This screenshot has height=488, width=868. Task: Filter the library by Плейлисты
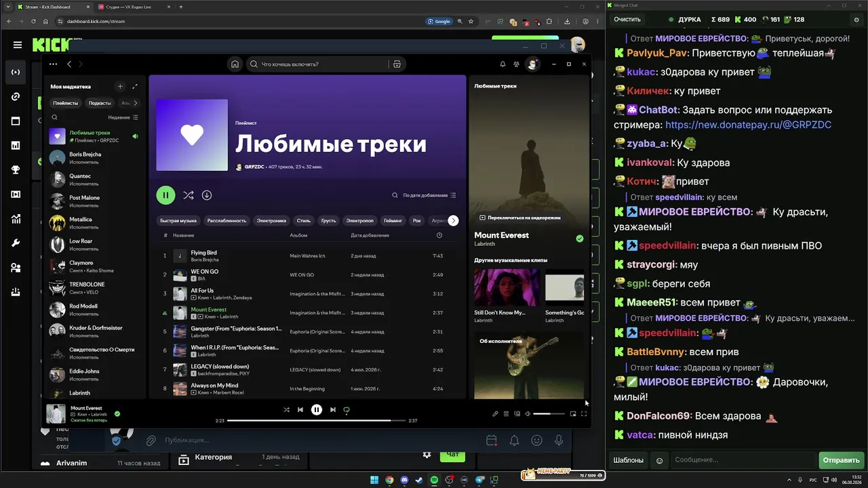(x=65, y=103)
